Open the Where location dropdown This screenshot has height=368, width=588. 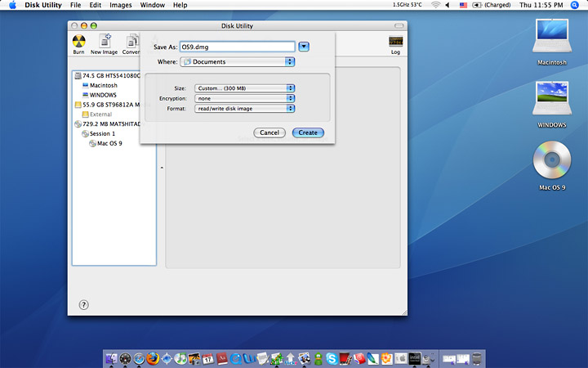[x=236, y=61]
